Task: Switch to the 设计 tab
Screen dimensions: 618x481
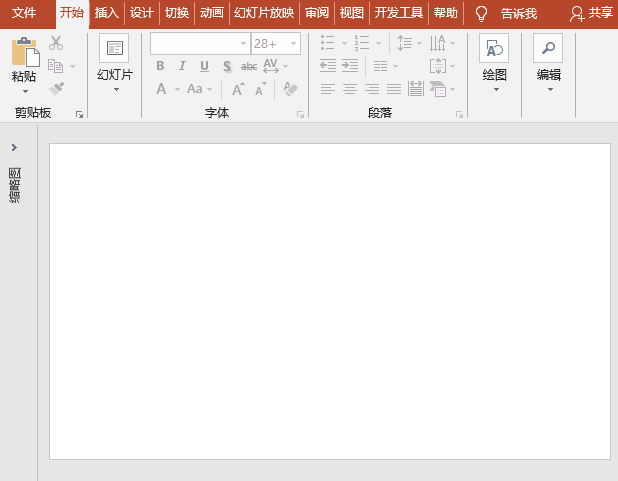Action: coord(141,13)
